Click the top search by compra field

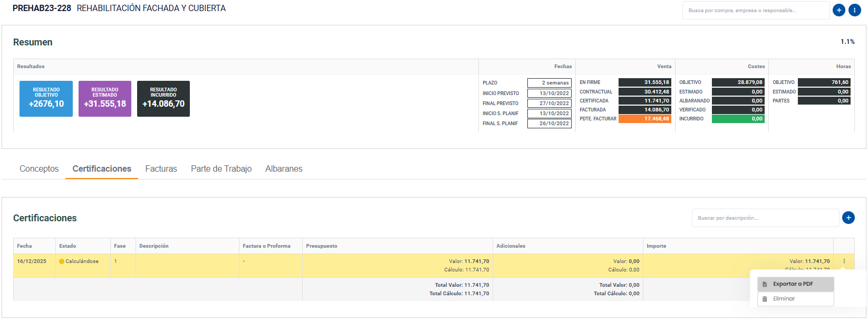[755, 11]
